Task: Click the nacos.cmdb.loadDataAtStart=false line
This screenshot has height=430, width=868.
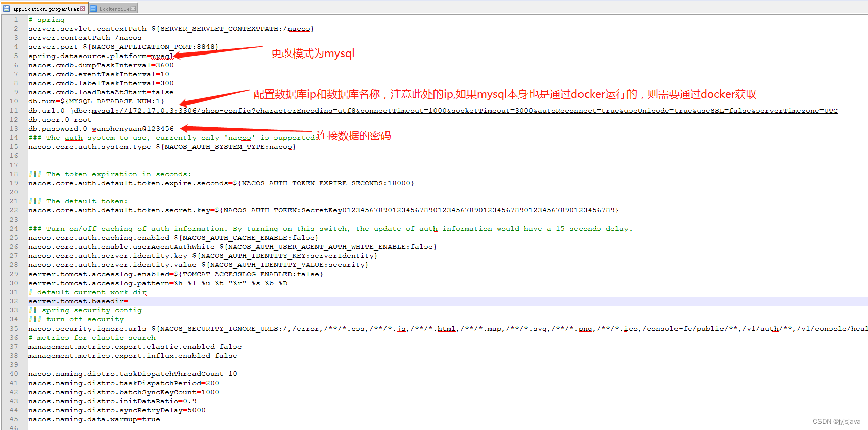Action: coord(101,92)
